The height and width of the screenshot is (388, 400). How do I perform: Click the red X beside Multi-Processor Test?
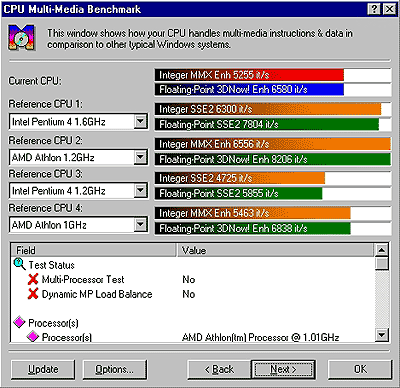pyautogui.click(x=33, y=279)
